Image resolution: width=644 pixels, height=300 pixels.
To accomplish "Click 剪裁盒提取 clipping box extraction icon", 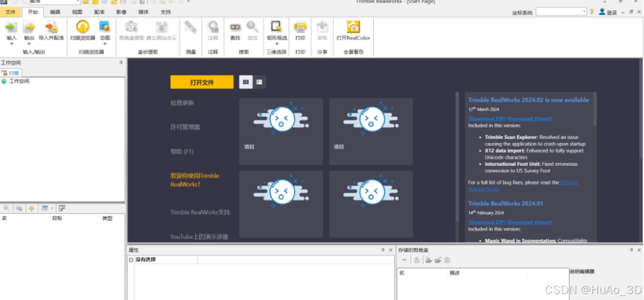I will pos(131,27).
